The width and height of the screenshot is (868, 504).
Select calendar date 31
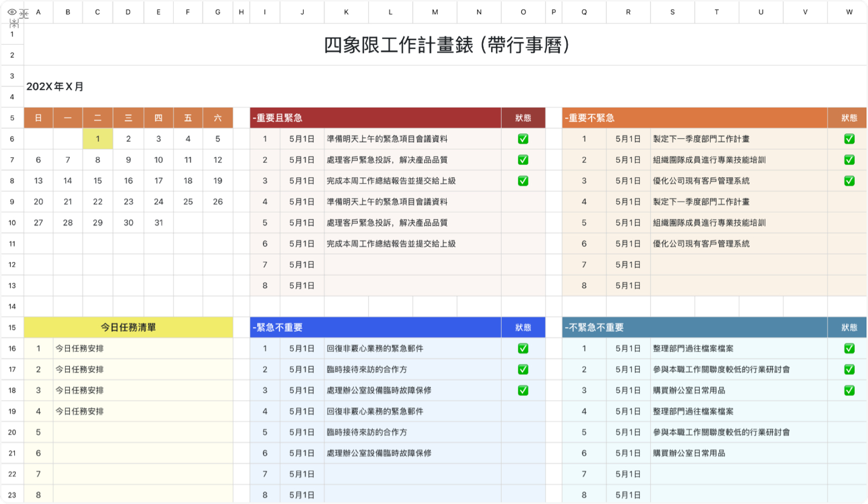(158, 223)
